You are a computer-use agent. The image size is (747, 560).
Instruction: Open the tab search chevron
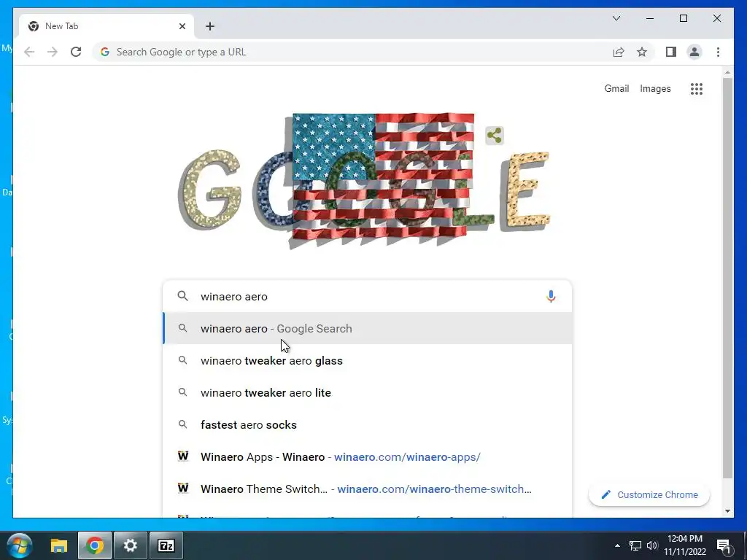click(616, 18)
